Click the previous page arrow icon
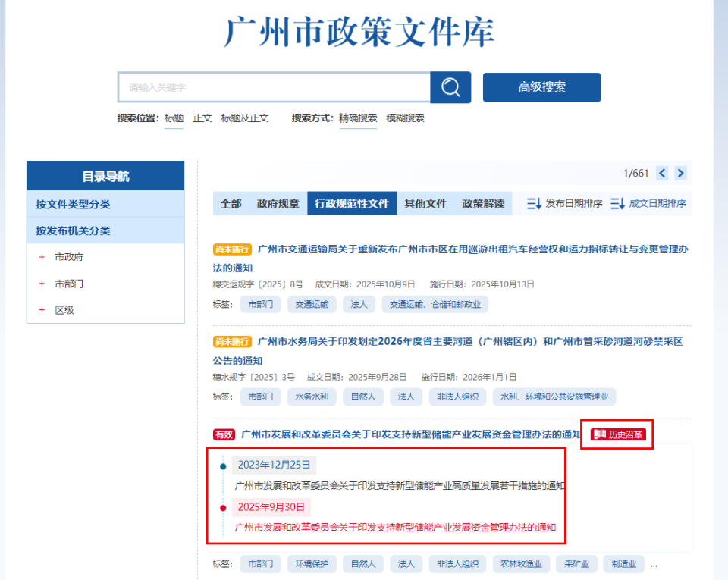The width and height of the screenshot is (728, 580). [661, 173]
